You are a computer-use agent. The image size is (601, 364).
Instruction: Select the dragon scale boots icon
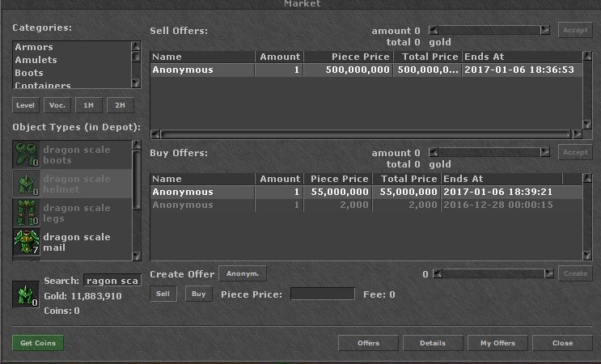(x=28, y=154)
